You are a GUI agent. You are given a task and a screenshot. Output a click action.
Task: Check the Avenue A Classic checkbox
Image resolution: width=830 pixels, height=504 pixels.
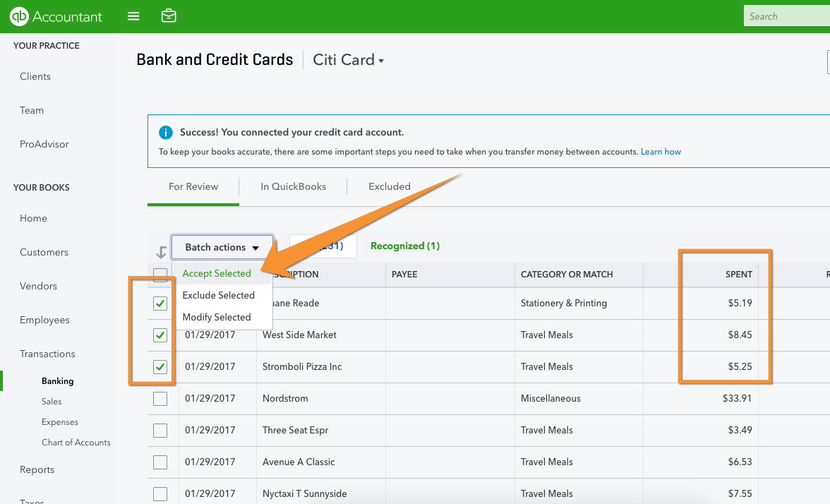point(160,462)
